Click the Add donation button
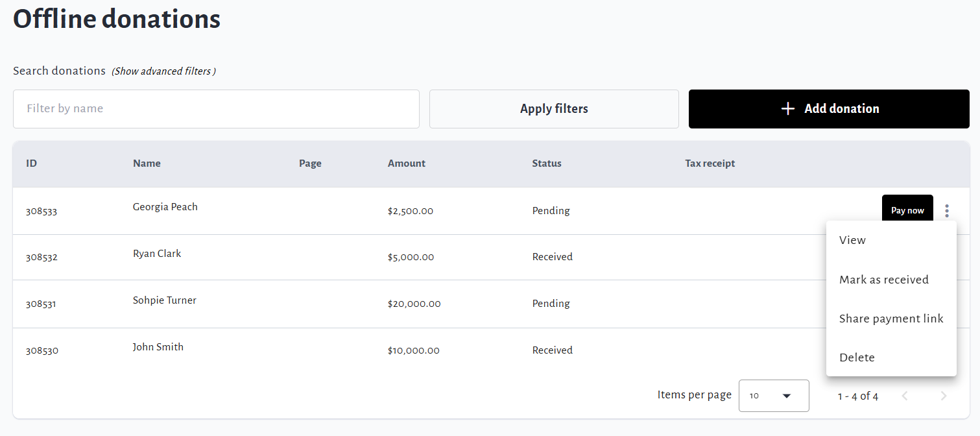Screen dimensions: 980x436 tap(829, 109)
